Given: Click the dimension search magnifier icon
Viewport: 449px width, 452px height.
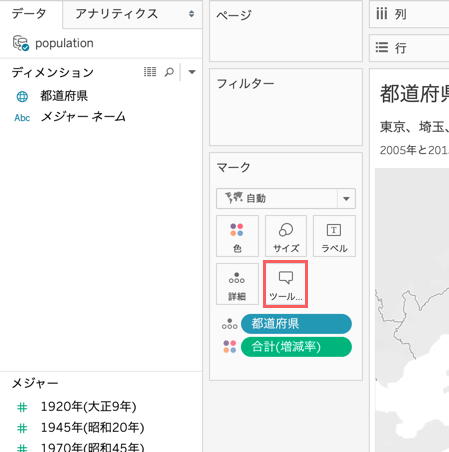Looking at the screenshot, I should [x=169, y=72].
